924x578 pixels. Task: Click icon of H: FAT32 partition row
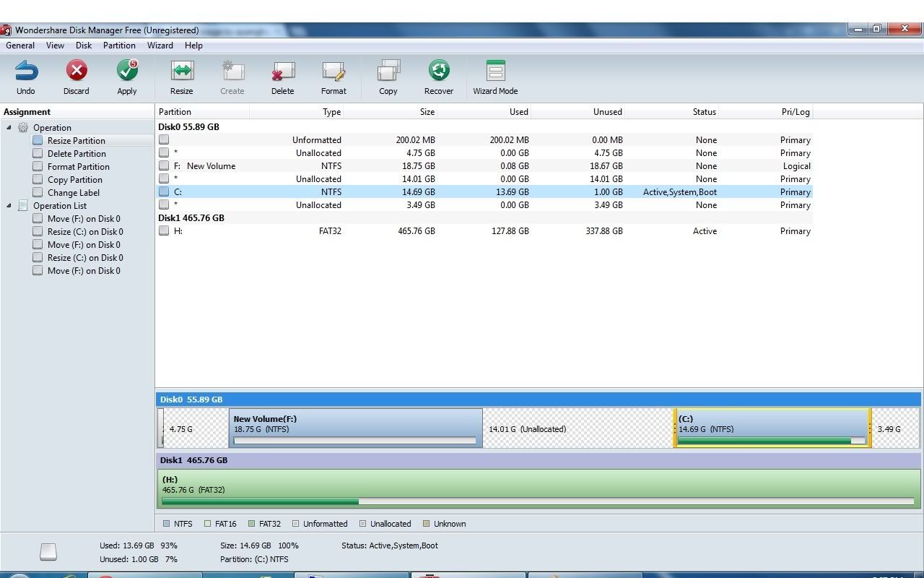click(164, 230)
